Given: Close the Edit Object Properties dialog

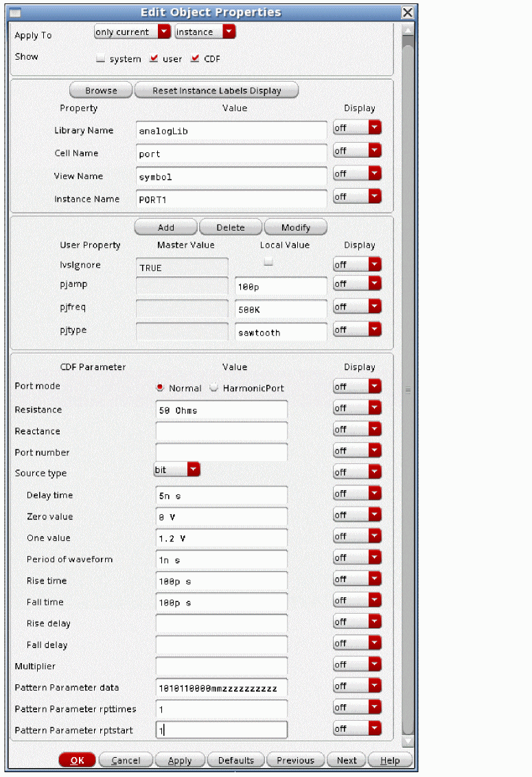Looking at the screenshot, I should (407, 12).
